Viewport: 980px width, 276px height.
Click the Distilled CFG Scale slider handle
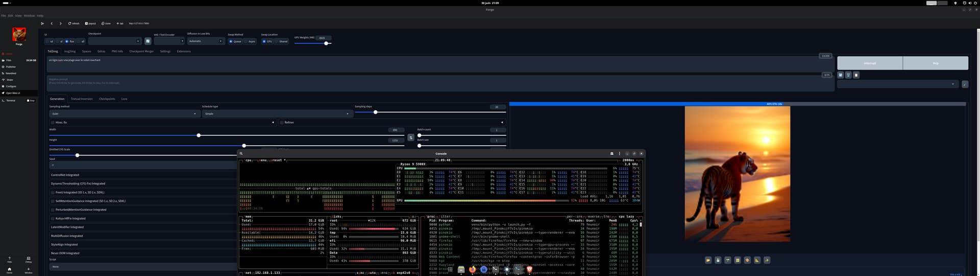tap(77, 155)
